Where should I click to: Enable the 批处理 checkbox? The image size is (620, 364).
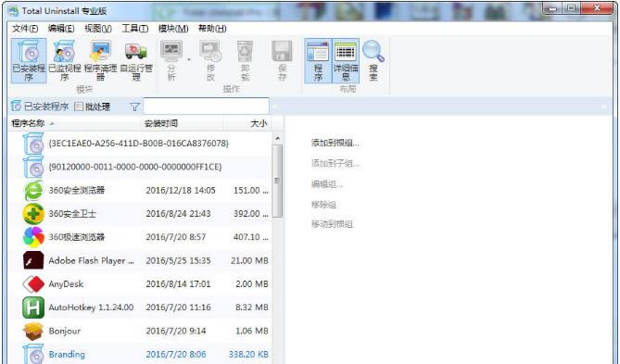[79, 107]
